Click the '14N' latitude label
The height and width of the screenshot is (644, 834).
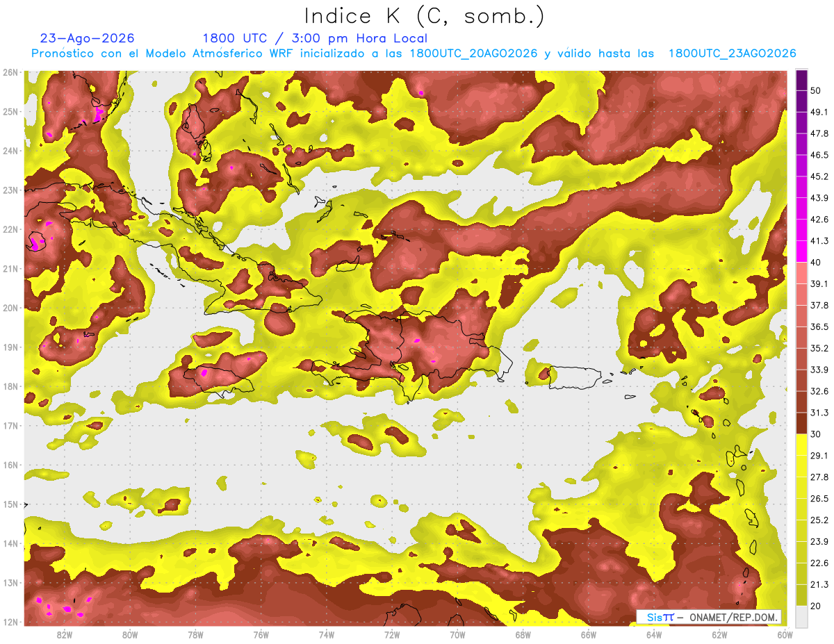(x=10, y=543)
